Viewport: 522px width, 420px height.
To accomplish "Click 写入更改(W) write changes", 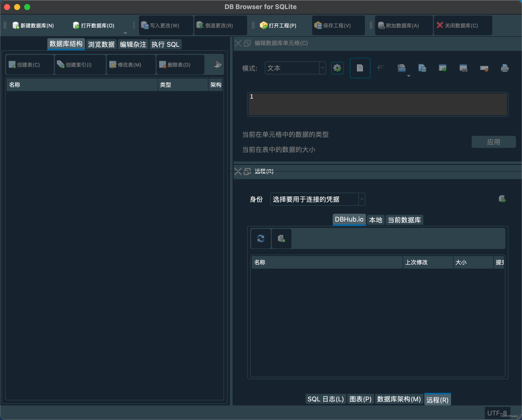I will [166, 25].
